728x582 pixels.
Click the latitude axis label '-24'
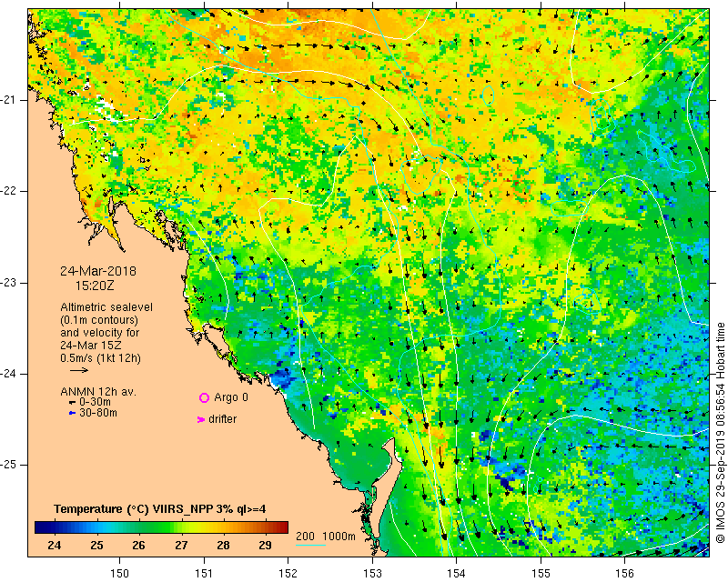pos(8,374)
